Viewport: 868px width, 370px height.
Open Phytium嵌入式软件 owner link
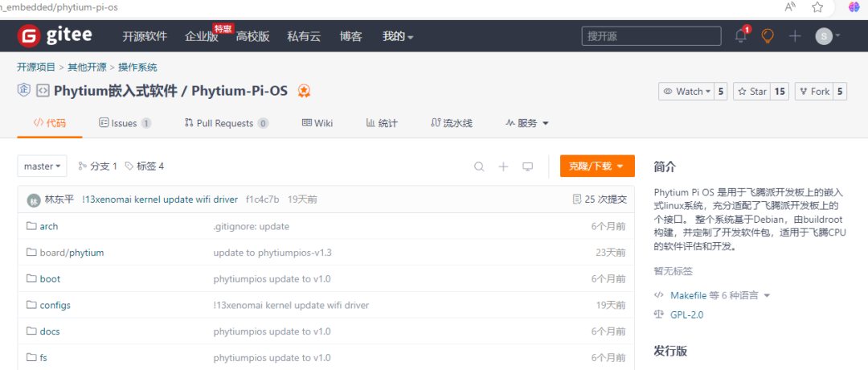[115, 91]
